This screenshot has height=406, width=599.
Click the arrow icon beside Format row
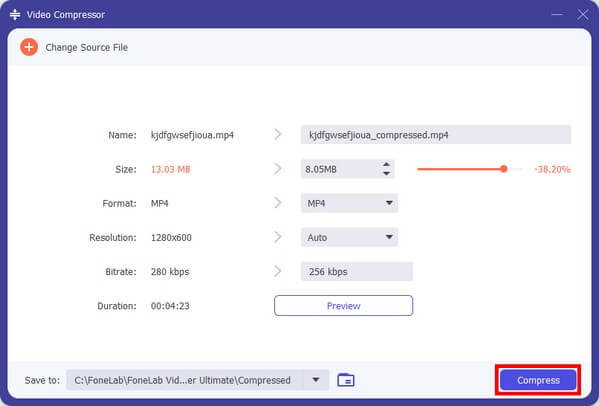click(278, 203)
